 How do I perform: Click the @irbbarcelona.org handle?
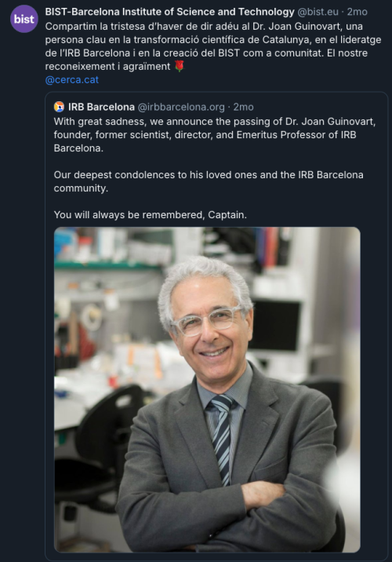click(x=181, y=107)
